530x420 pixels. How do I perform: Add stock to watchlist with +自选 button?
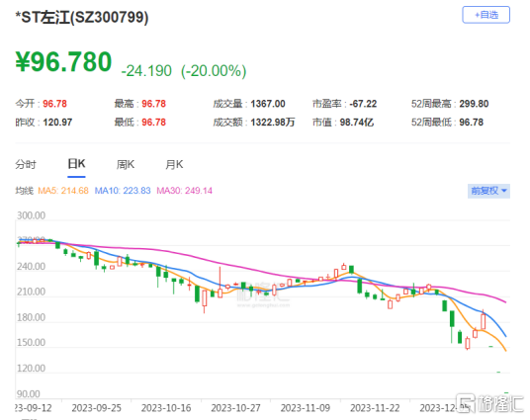click(x=486, y=15)
